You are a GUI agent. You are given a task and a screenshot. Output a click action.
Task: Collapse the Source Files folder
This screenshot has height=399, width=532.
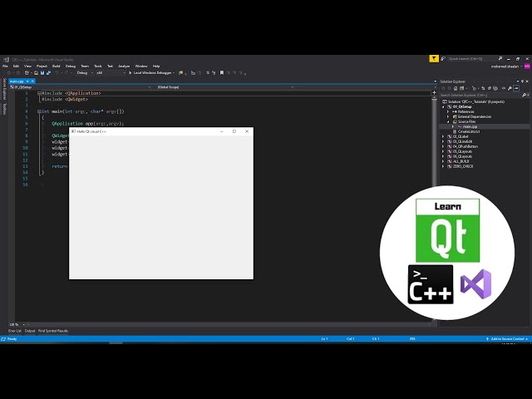tap(448, 121)
